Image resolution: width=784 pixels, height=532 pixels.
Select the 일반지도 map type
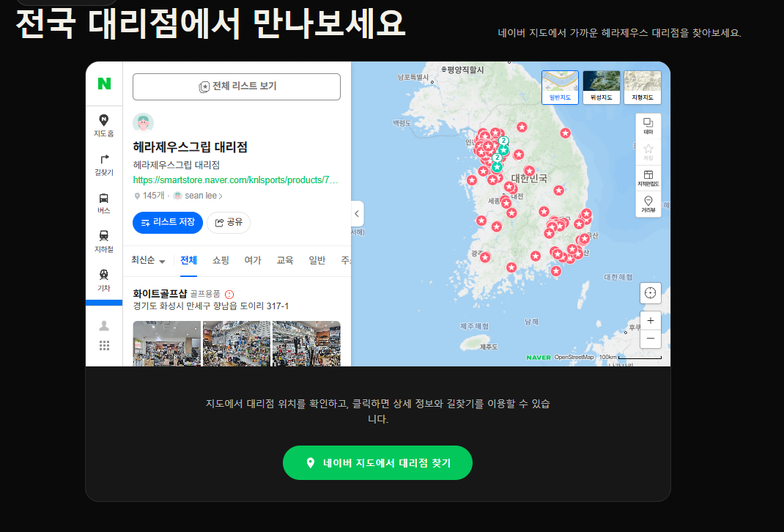[560, 87]
